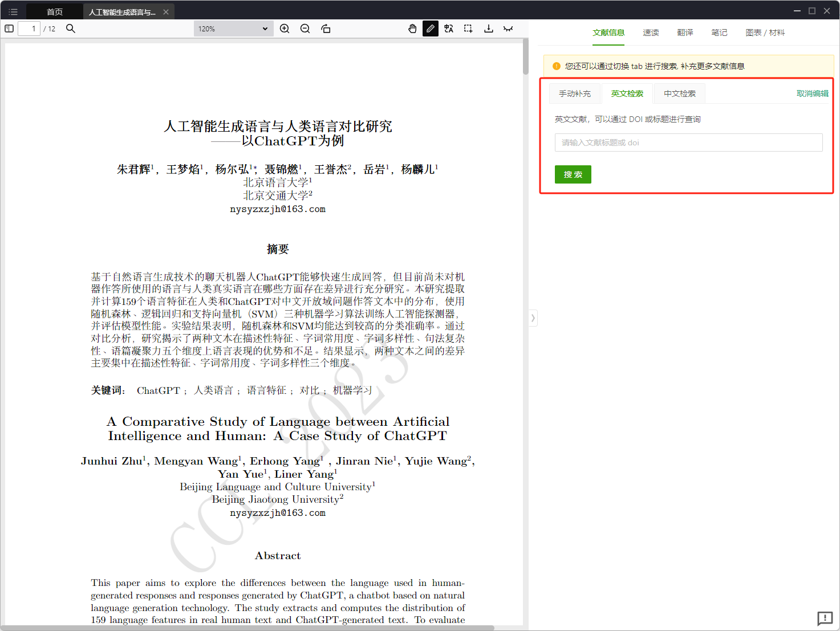
Task: Toggle the closed-eye hide annotations icon
Action: point(508,29)
